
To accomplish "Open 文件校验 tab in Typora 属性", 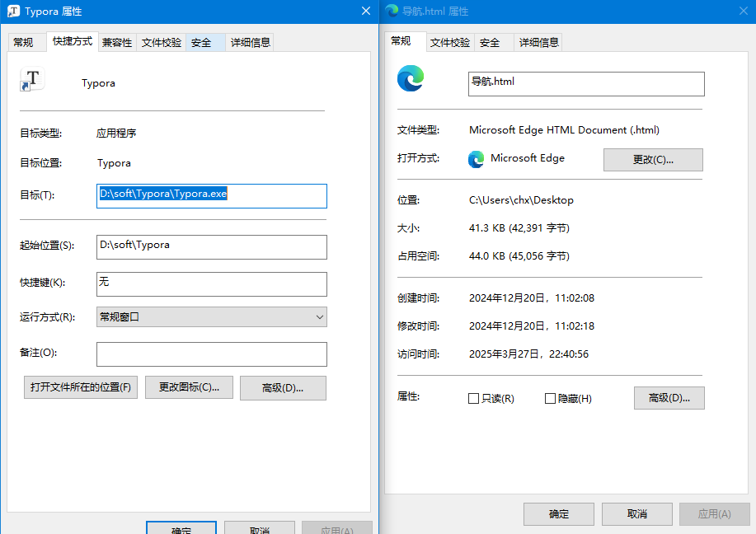I will (x=162, y=42).
